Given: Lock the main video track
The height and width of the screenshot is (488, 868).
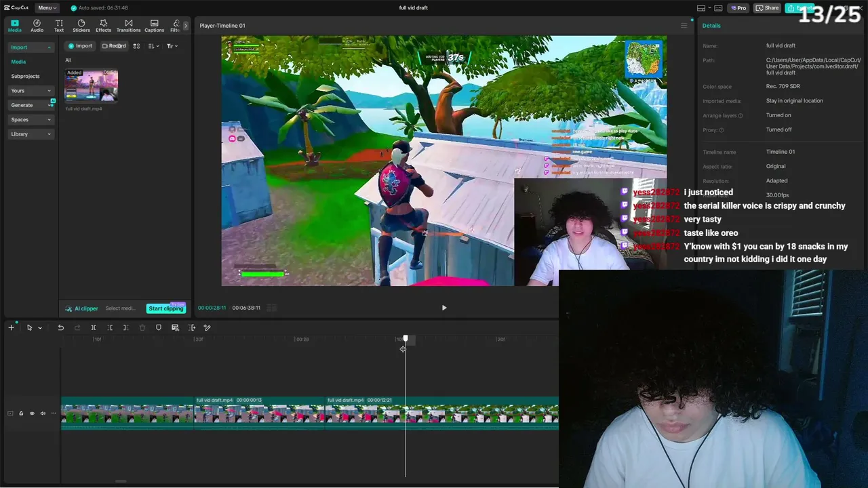Looking at the screenshot, I should pos(21,413).
